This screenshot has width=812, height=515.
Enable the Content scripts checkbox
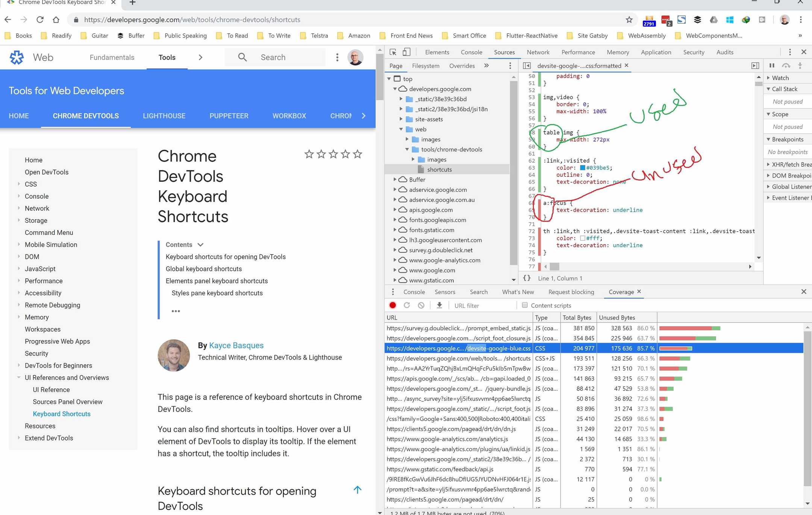click(525, 305)
